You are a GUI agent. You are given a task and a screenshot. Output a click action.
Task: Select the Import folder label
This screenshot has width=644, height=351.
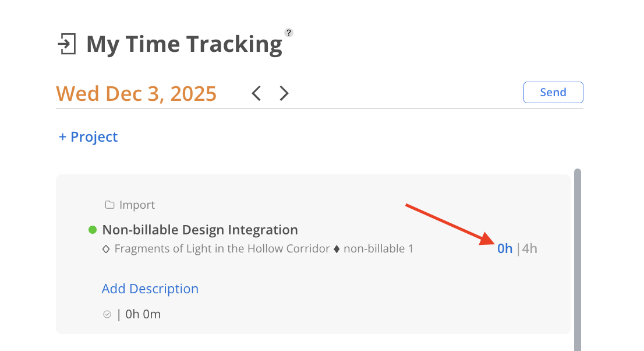(137, 205)
